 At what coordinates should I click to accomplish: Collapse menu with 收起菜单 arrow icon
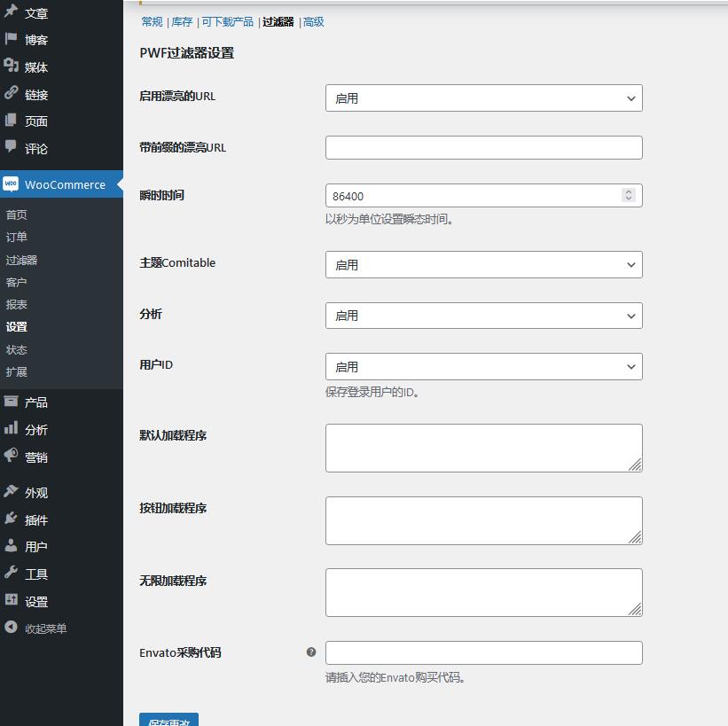pyautogui.click(x=11, y=627)
